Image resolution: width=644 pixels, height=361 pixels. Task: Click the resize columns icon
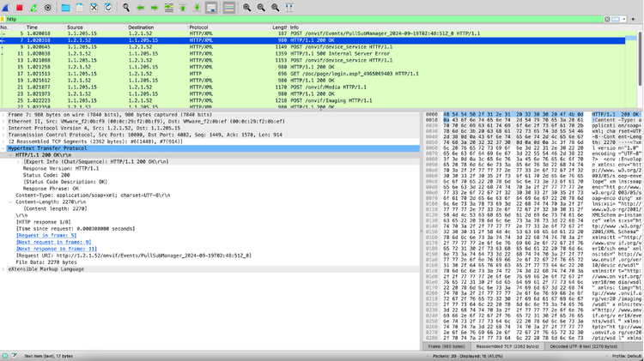[x=289, y=7]
